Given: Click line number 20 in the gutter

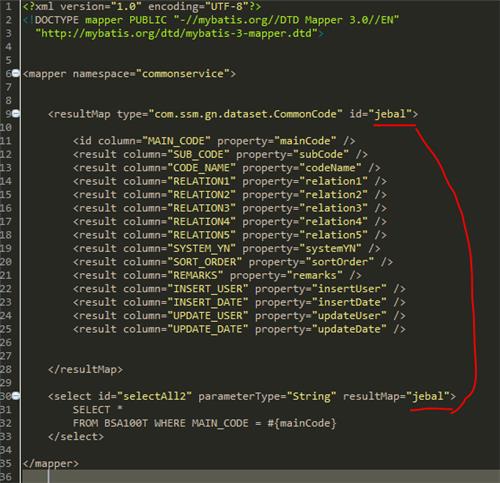Looking at the screenshot, I should [6, 262].
